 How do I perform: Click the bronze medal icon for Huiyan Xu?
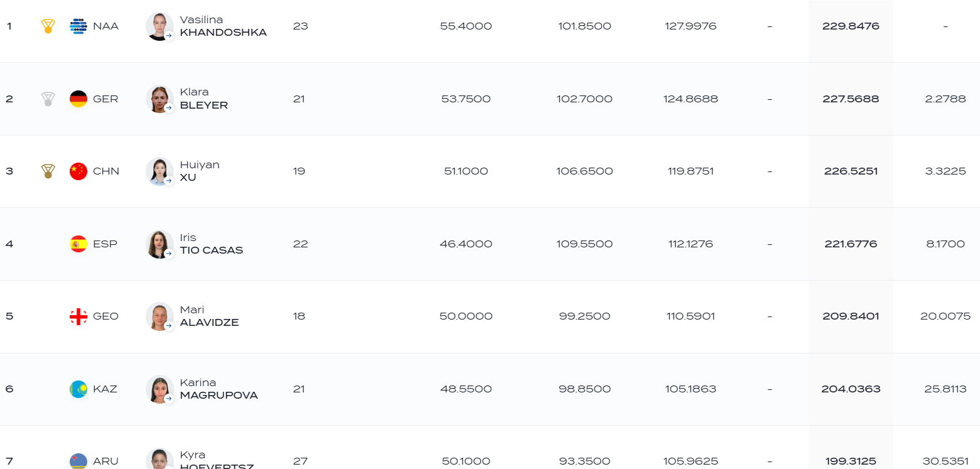pyautogui.click(x=48, y=171)
